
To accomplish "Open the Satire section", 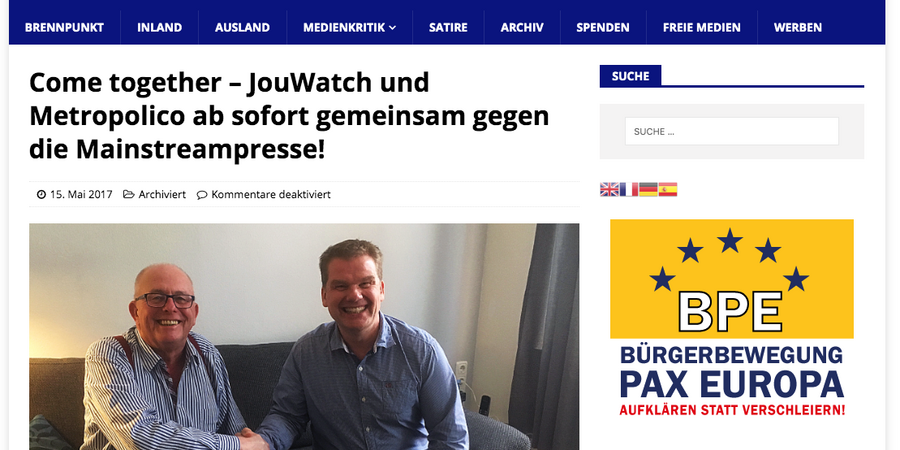I will pos(448,28).
